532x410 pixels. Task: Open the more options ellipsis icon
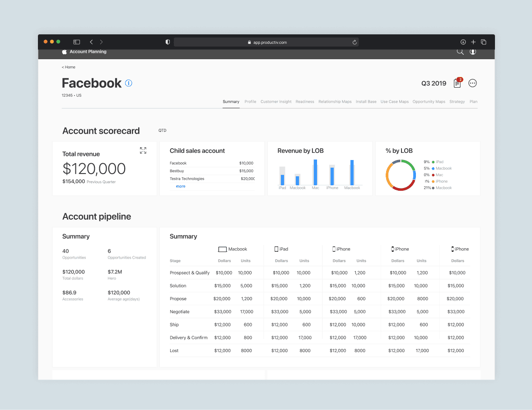(473, 83)
